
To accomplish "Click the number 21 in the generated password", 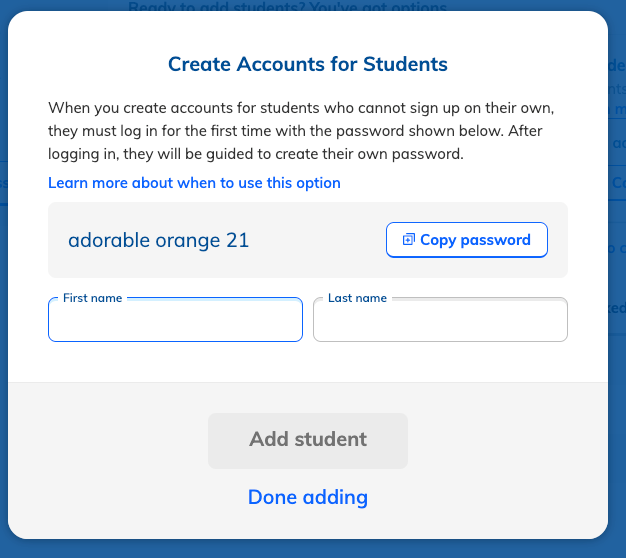I will coord(238,240).
